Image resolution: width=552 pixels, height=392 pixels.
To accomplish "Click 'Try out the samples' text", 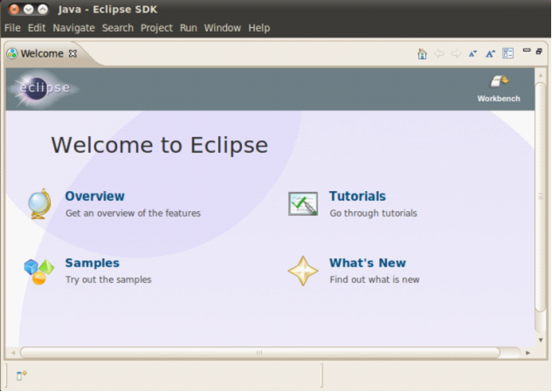I will click(x=108, y=279).
